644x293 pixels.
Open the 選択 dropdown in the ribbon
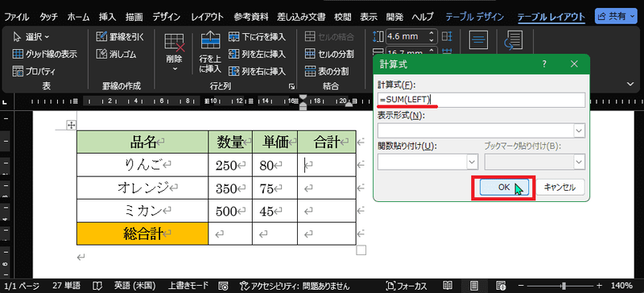(x=31, y=37)
